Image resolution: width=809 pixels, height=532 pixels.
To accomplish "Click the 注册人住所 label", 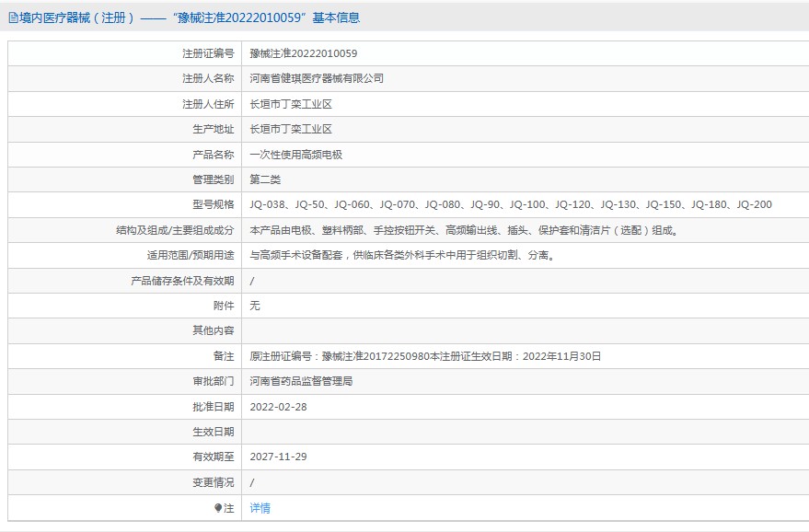I will coord(208,104).
